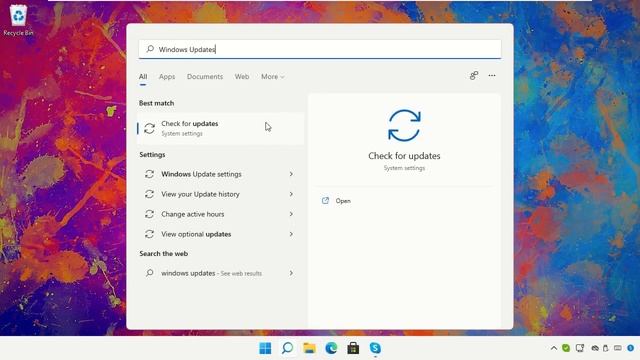Viewport: 640px width, 360px height.
Task: Select the All search tab
Action: (143, 77)
